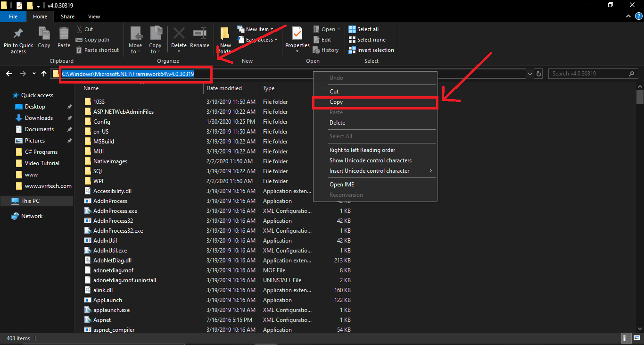Expand the Easy access dropdown
This screenshot has width=644, height=345.
point(276,40)
